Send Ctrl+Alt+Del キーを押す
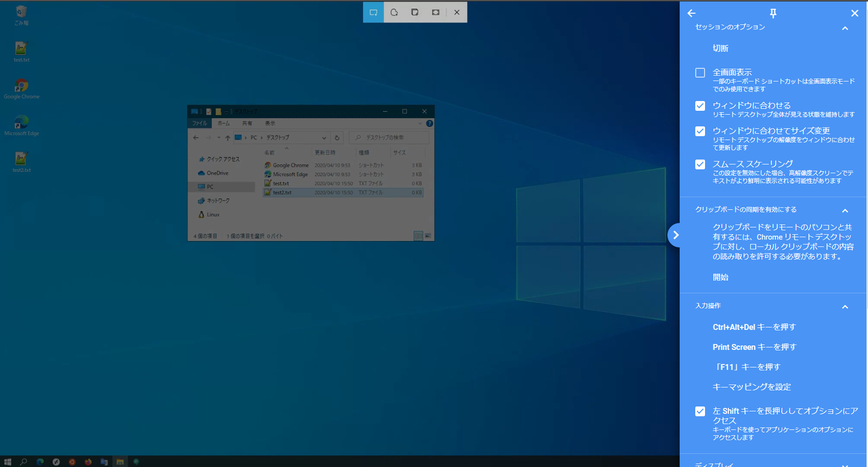 click(754, 327)
